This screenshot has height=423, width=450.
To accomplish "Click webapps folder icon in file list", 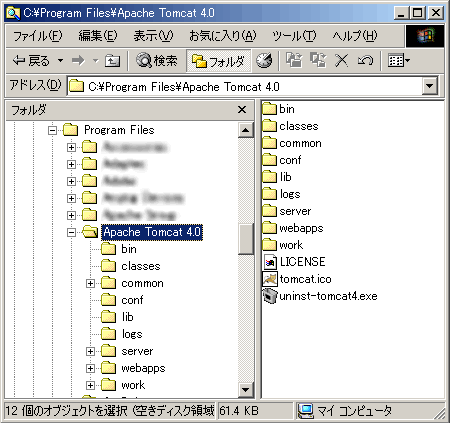I will pos(269,228).
